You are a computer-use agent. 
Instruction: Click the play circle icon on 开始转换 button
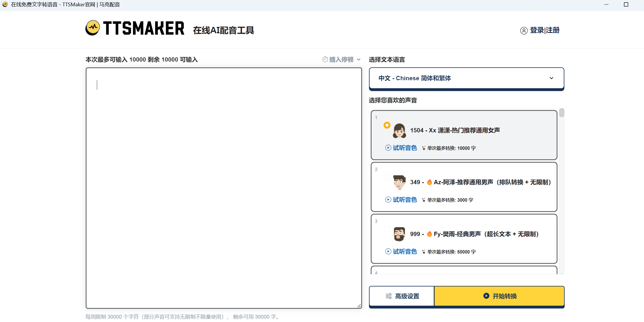click(486, 296)
